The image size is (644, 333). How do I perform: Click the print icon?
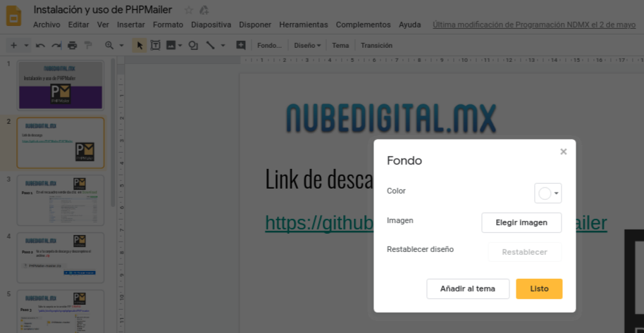coord(72,46)
